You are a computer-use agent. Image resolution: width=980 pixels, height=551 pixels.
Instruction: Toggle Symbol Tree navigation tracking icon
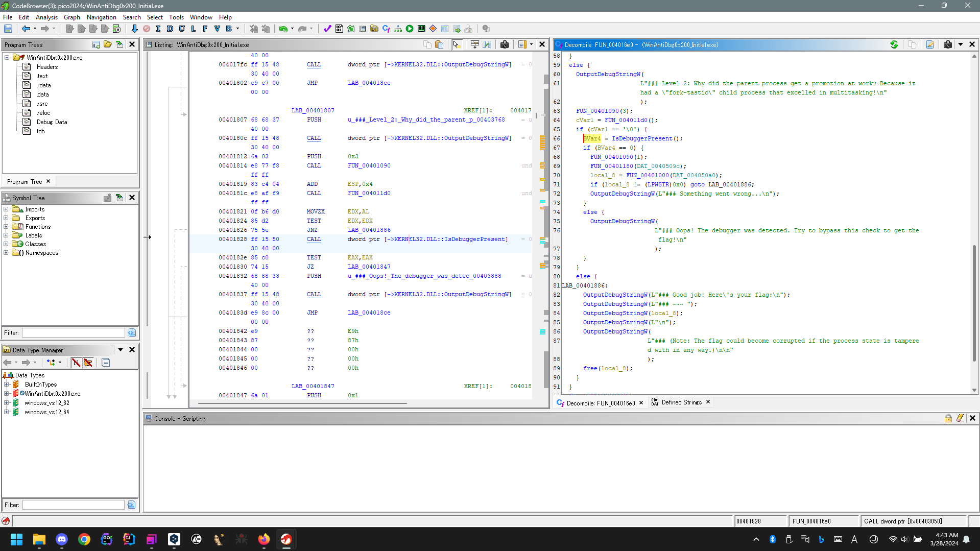pos(119,198)
